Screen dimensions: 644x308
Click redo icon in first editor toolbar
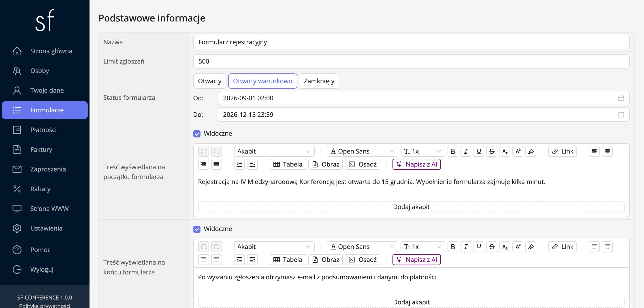[217, 151]
